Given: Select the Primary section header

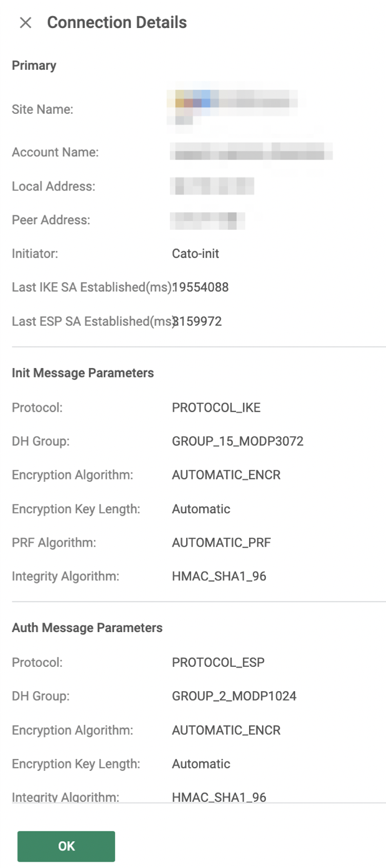Looking at the screenshot, I should pos(33,65).
